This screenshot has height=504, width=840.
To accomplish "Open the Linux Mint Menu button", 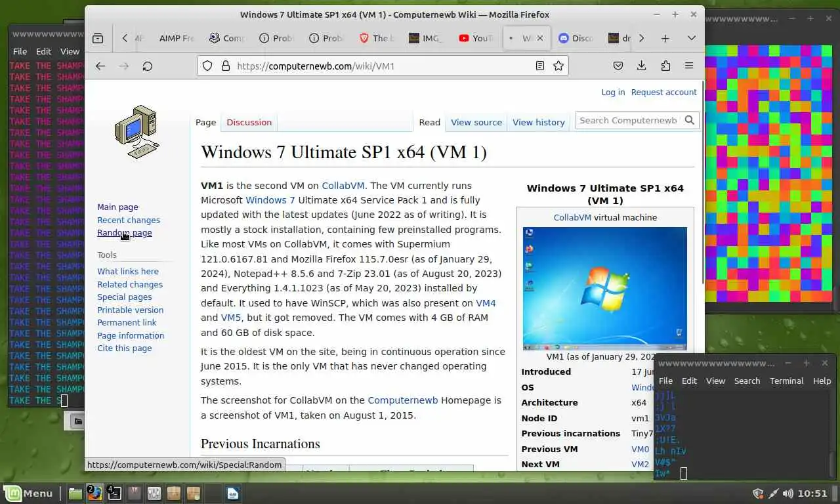I will 29,493.
